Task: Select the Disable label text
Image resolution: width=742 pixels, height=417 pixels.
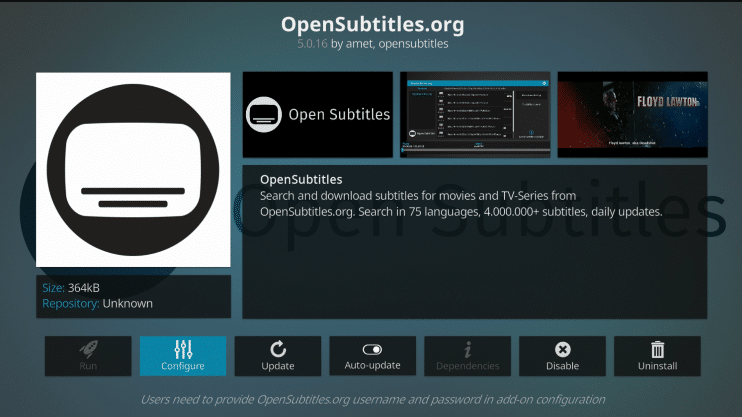Action: 562,366
